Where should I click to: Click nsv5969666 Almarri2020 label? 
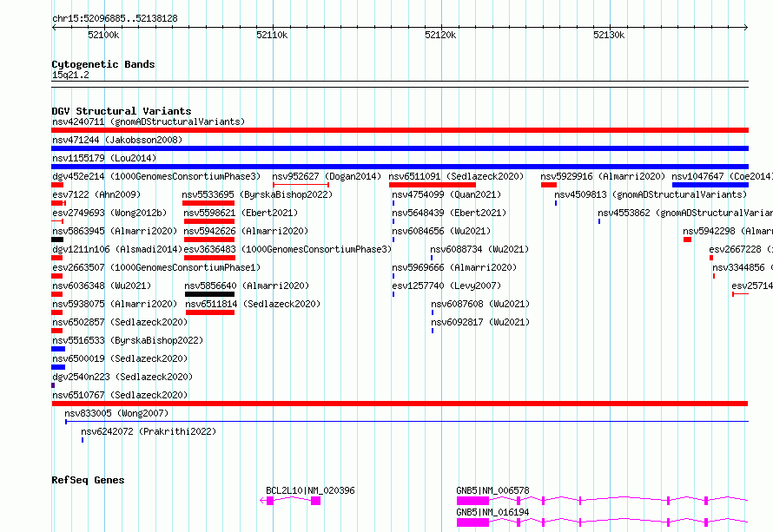tap(454, 267)
